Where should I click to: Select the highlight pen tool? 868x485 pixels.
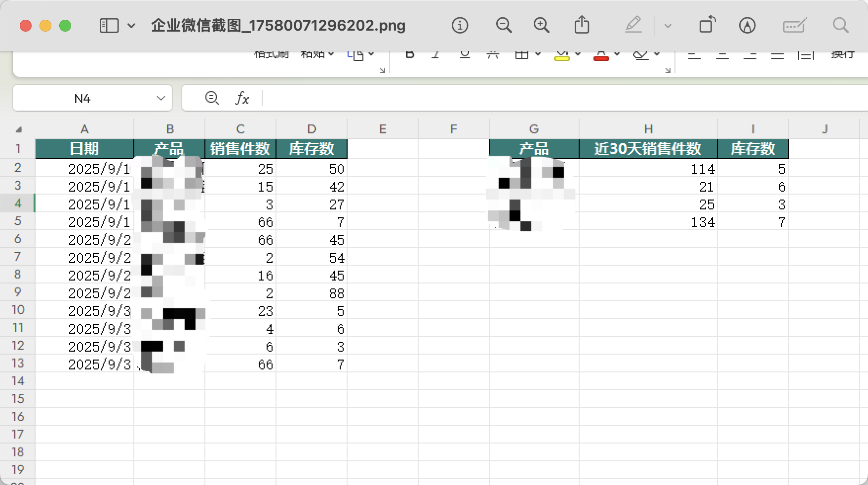tap(633, 25)
